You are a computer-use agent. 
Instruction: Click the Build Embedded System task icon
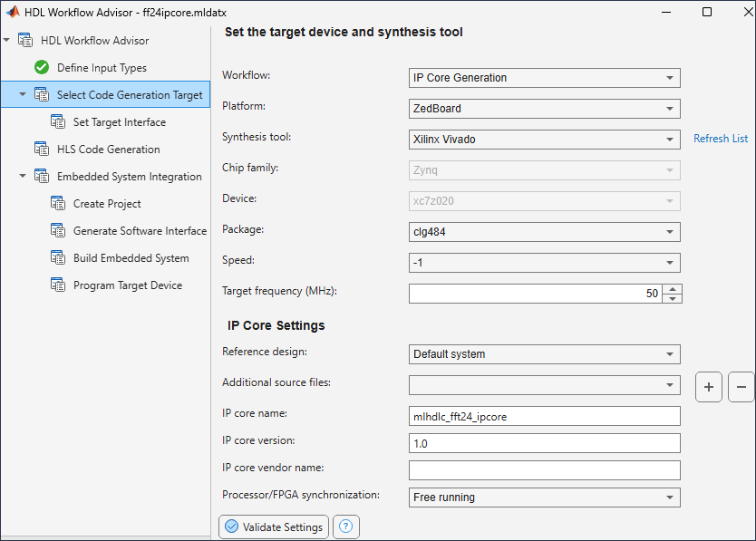pos(58,258)
